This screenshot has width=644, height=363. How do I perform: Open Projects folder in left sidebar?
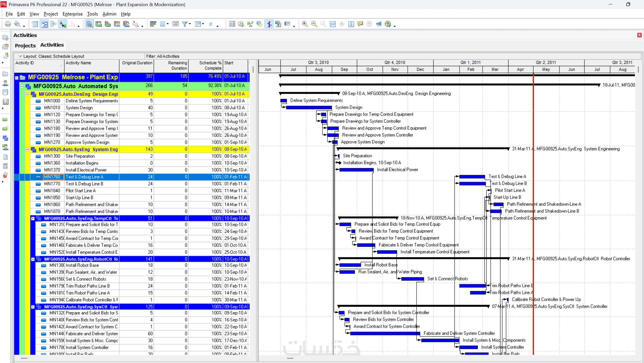tap(5, 74)
